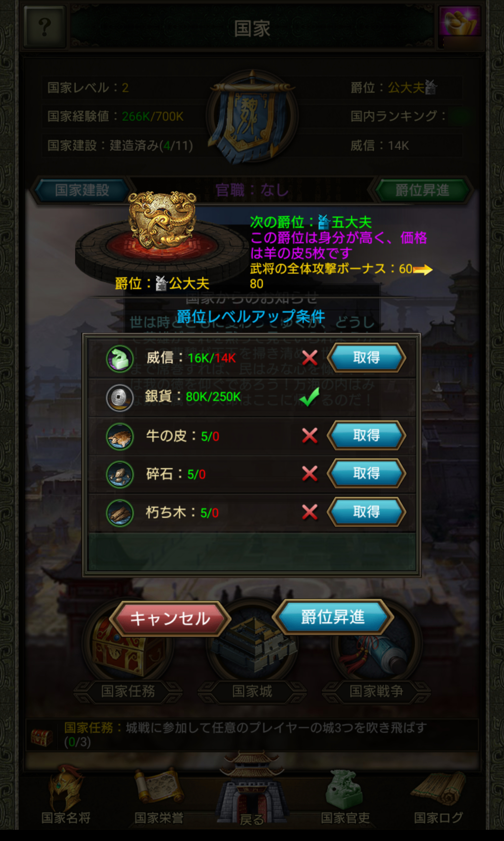Open the help question mark icon
The width and height of the screenshot is (504, 841).
[45, 27]
